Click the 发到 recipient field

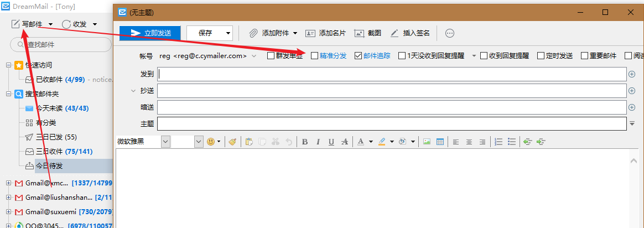coord(392,74)
